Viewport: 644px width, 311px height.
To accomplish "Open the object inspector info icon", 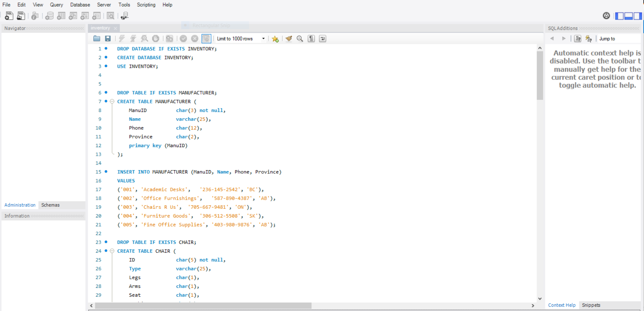I will (x=35, y=16).
